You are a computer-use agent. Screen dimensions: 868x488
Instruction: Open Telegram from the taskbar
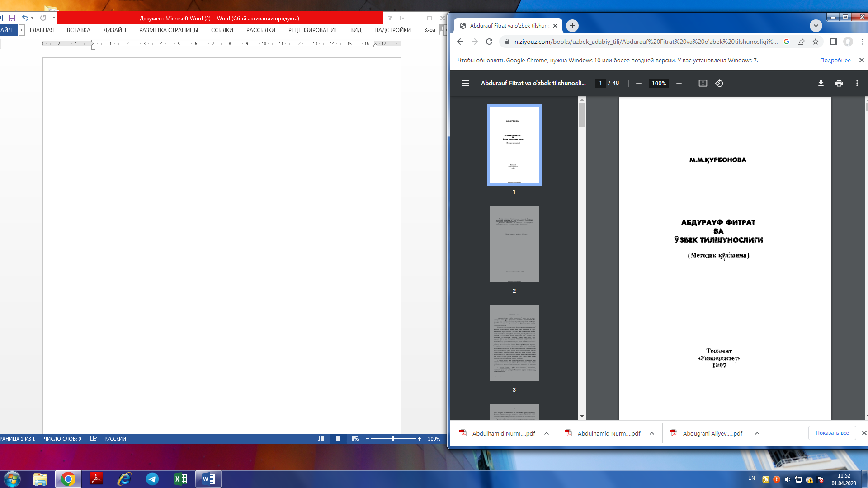point(152,479)
